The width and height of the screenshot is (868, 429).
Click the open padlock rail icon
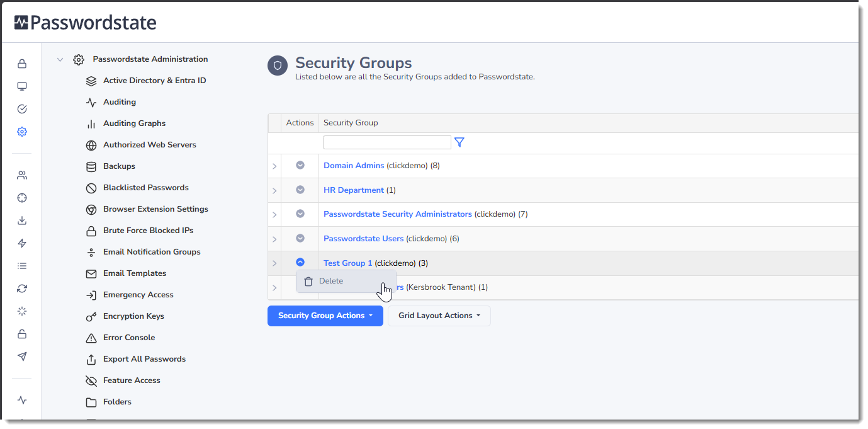coord(22,334)
